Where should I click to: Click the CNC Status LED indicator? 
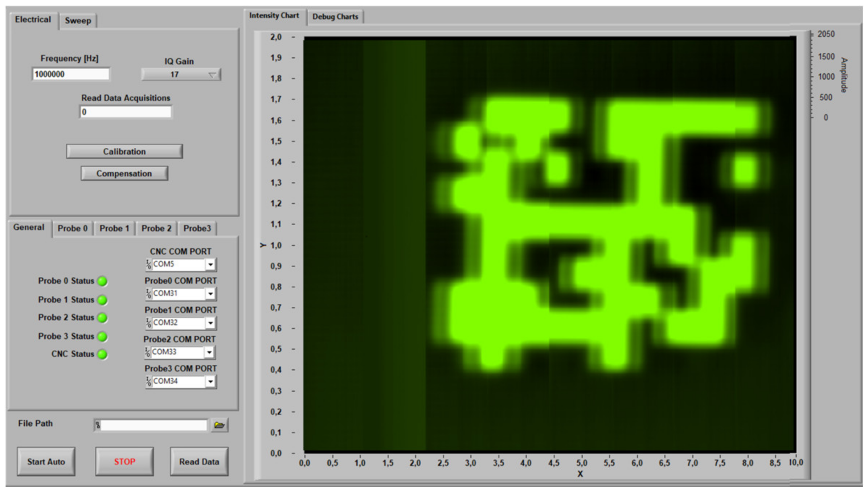point(103,354)
